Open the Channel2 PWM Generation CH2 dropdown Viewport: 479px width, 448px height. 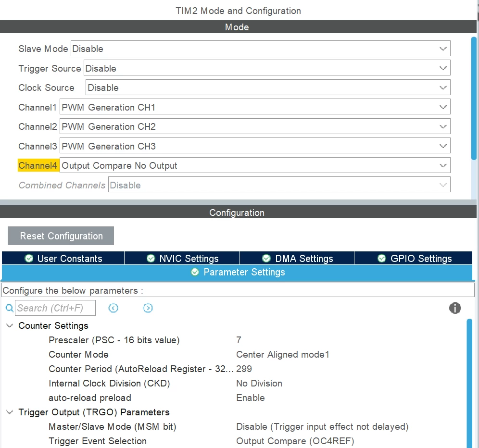tap(255, 126)
